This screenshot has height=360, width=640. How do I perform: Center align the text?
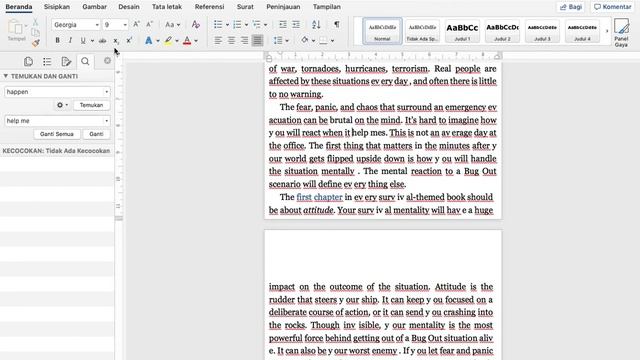click(x=231, y=40)
